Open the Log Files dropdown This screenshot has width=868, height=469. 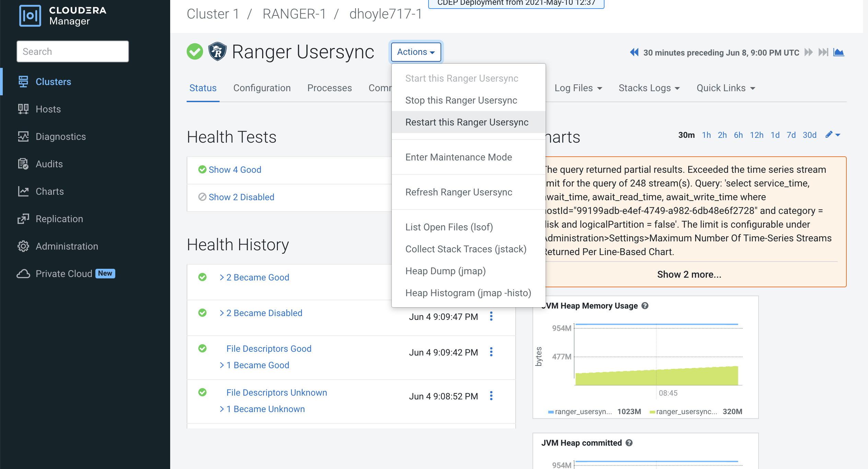click(x=578, y=88)
